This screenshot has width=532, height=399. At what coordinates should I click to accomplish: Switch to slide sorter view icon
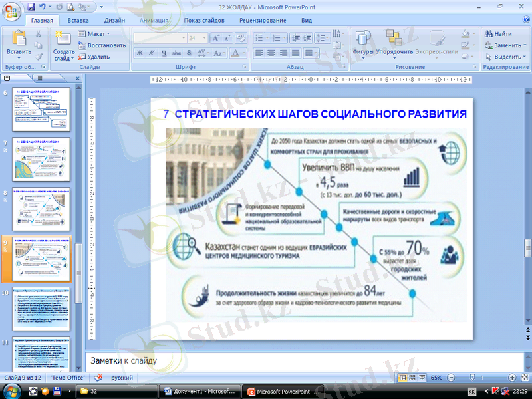coord(412,378)
